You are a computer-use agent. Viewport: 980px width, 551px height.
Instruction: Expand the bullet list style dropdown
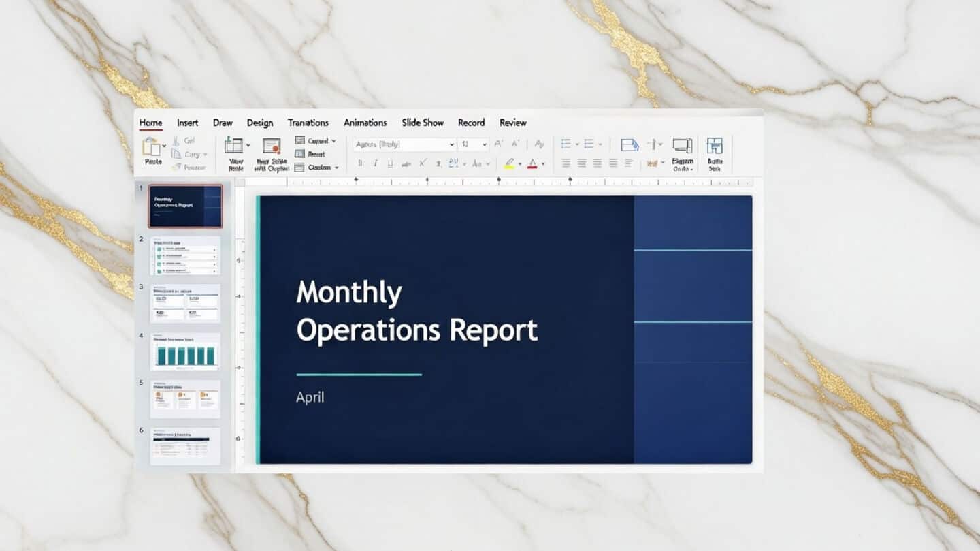click(x=577, y=142)
